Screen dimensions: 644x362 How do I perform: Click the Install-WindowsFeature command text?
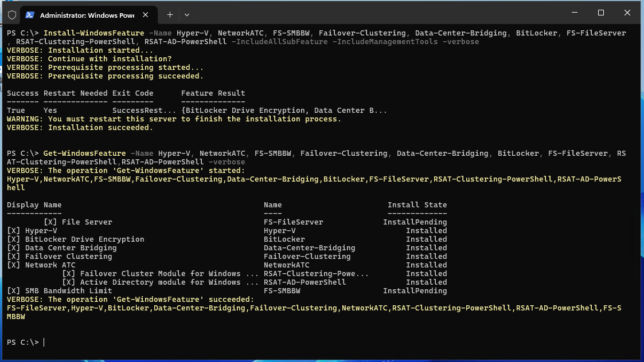(93, 33)
